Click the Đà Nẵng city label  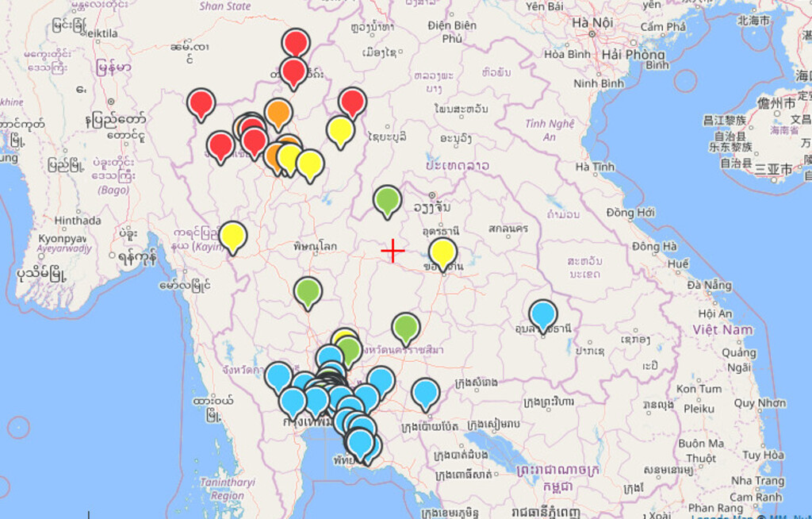[x=710, y=285]
